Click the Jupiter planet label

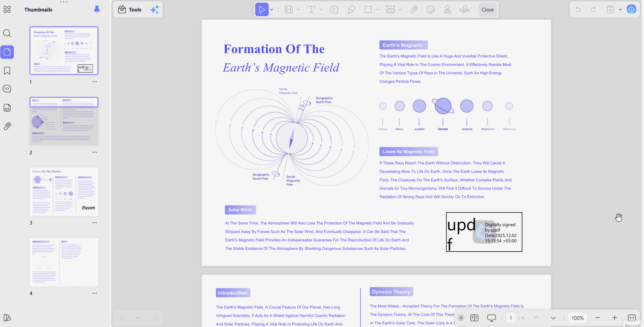[x=420, y=129]
